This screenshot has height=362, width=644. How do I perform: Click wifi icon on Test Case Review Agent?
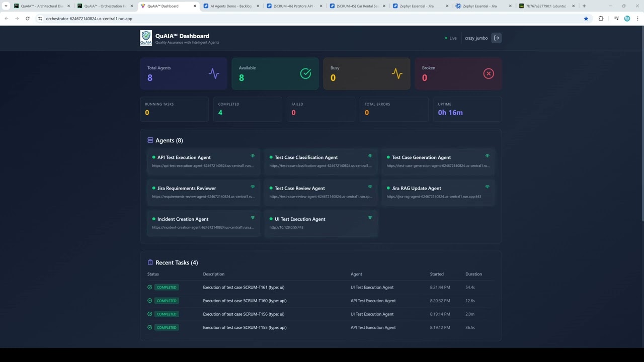pyautogui.click(x=370, y=187)
